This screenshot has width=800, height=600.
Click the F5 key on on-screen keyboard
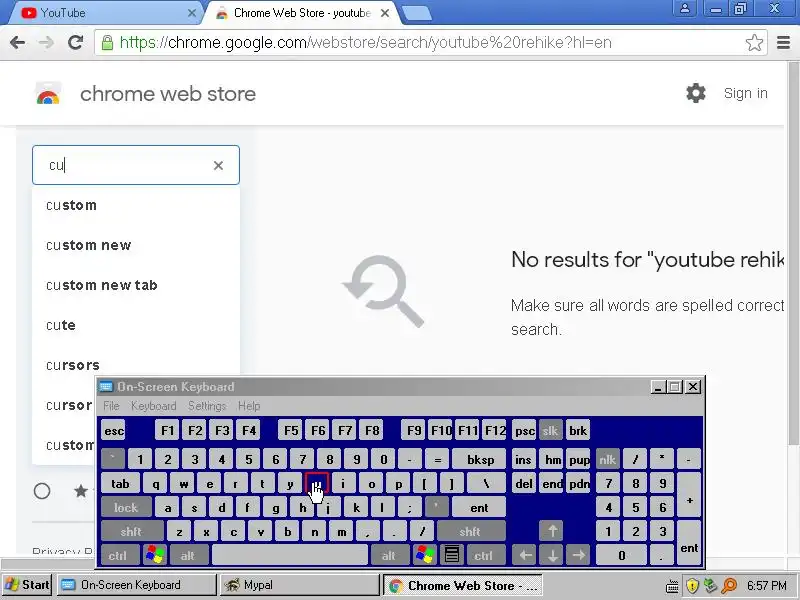point(291,431)
